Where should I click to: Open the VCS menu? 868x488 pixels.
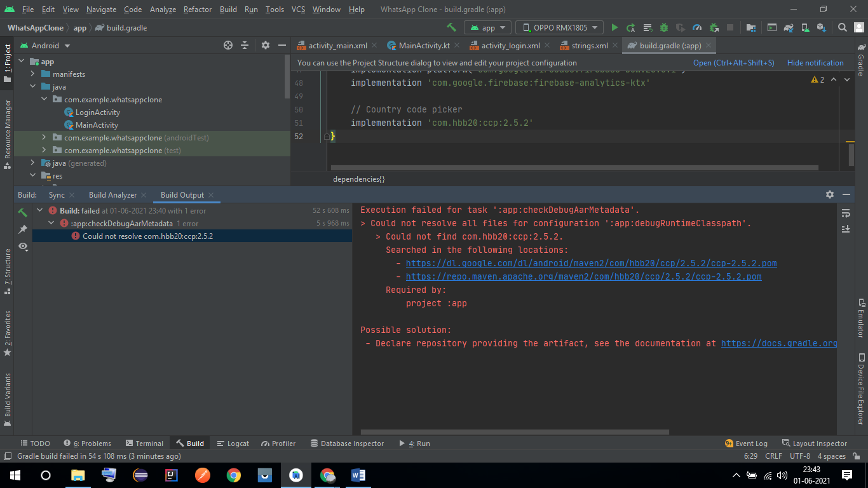pos(299,10)
